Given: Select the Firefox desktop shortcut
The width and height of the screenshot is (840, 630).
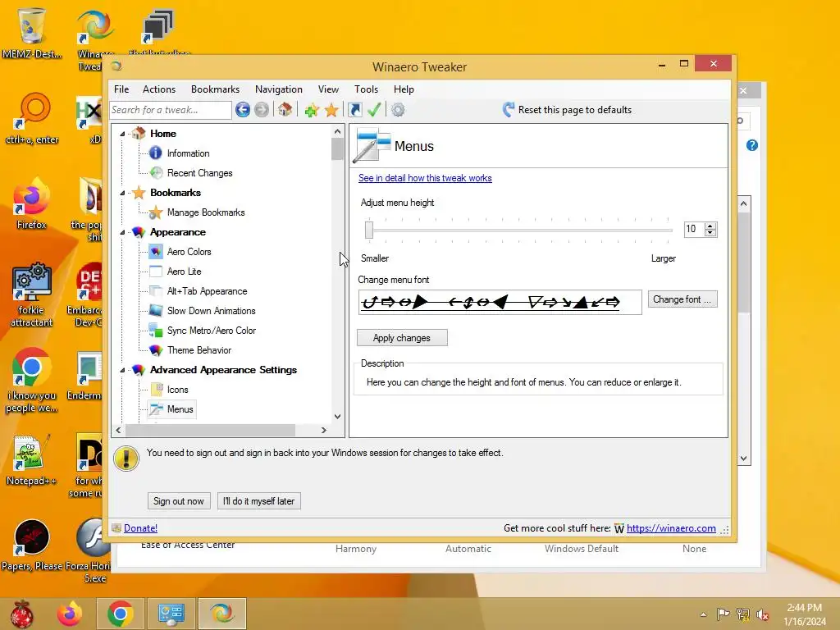Looking at the screenshot, I should (32, 204).
